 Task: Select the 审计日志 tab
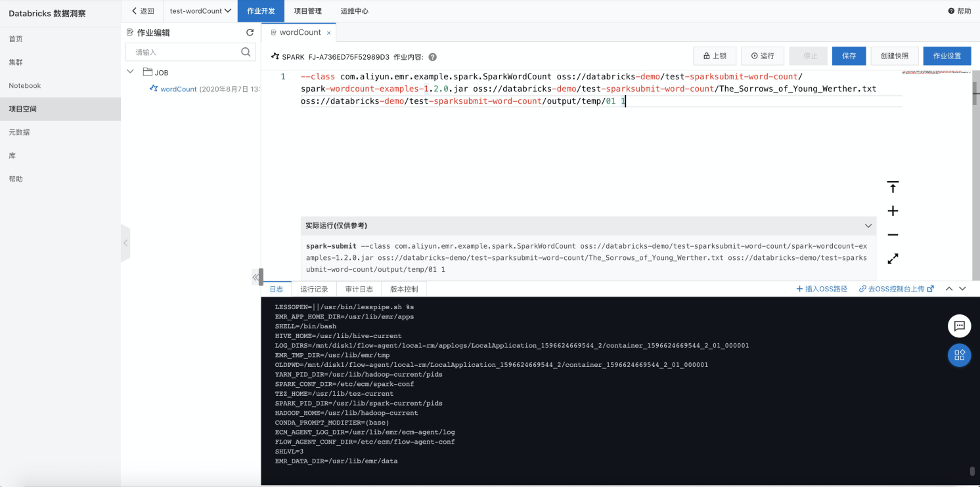359,289
